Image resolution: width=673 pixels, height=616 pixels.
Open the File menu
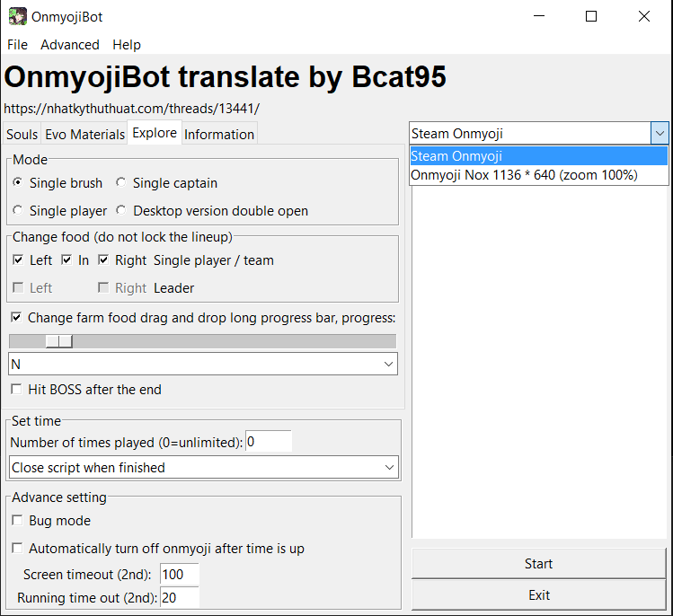18,45
